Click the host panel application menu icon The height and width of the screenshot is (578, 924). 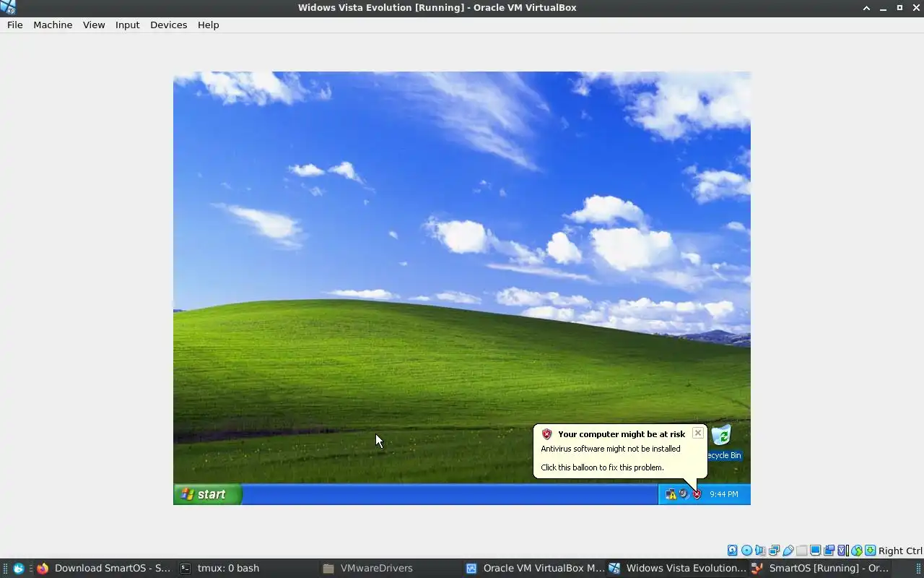pos(19,568)
